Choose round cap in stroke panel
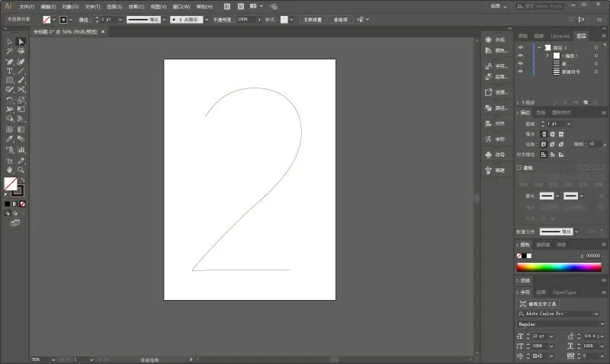 [x=552, y=134]
